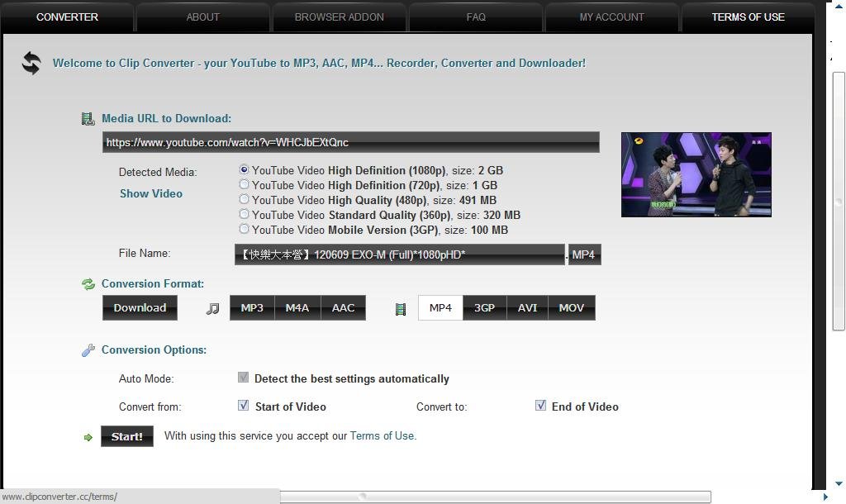The height and width of the screenshot is (504, 846).
Task: Click the Clip Converter refresh arrows logo
Action: [x=31, y=63]
